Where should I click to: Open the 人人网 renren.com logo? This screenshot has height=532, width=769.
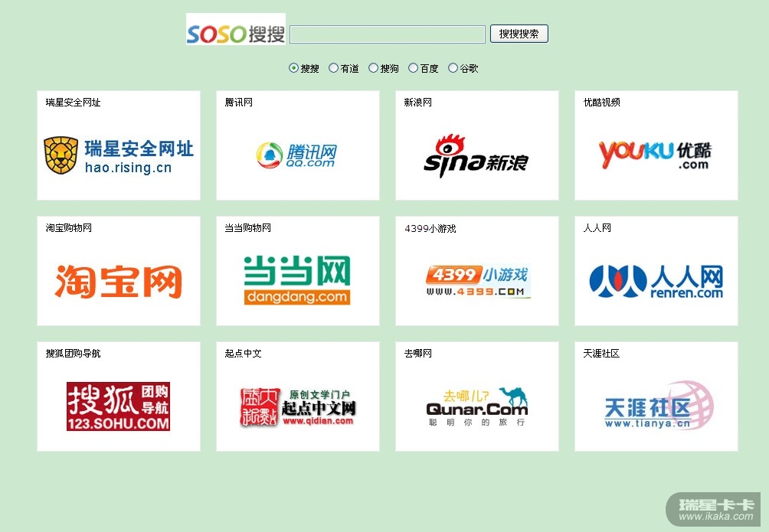point(656,282)
